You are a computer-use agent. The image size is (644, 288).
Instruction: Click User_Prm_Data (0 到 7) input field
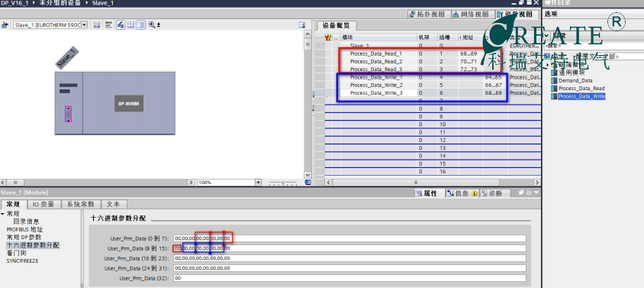coord(349,238)
